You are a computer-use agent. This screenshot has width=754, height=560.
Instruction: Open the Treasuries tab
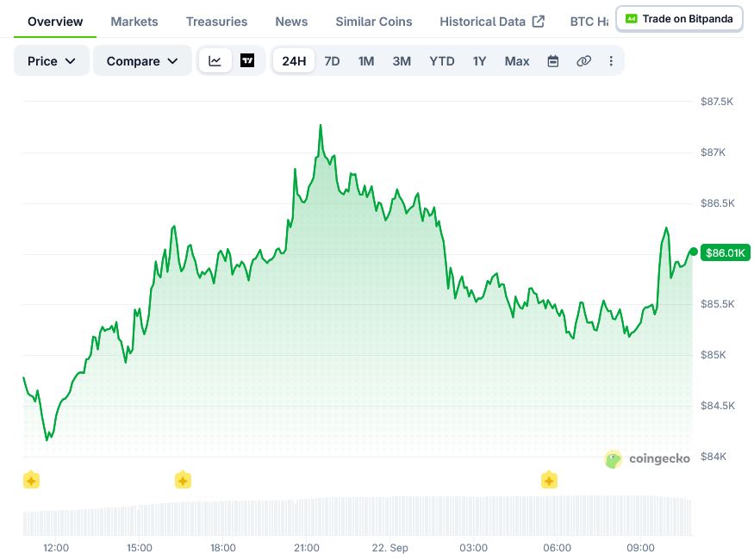[x=216, y=22]
